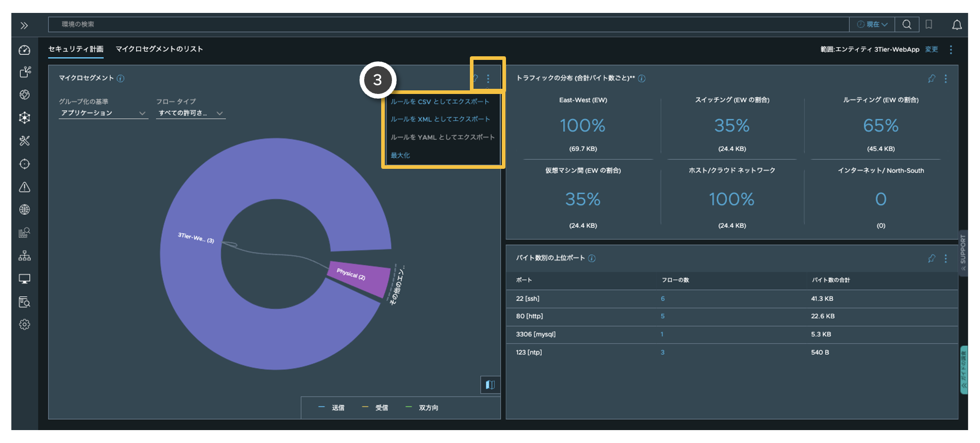Pin the トラフィックの分布 widget
This screenshot has width=980, height=443.
(x=932, y=78)
